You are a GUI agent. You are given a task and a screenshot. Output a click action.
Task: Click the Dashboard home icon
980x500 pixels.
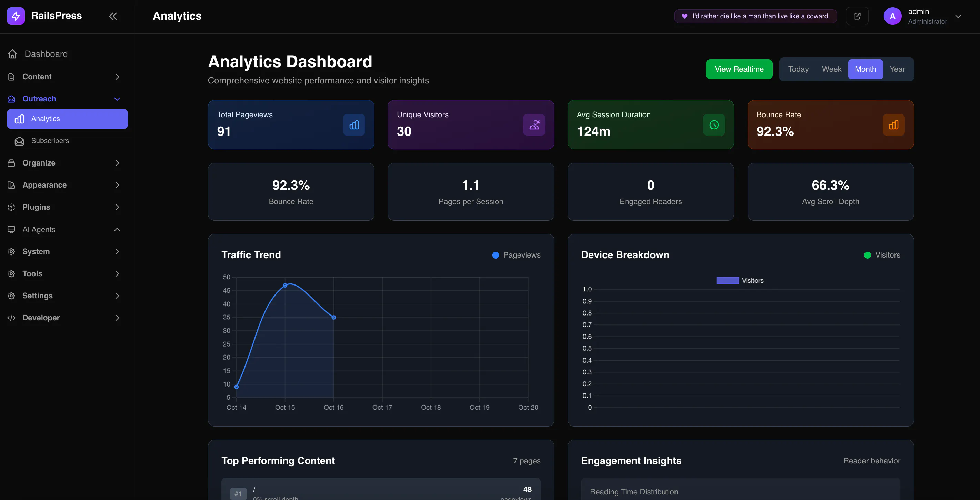coord(12,54)
